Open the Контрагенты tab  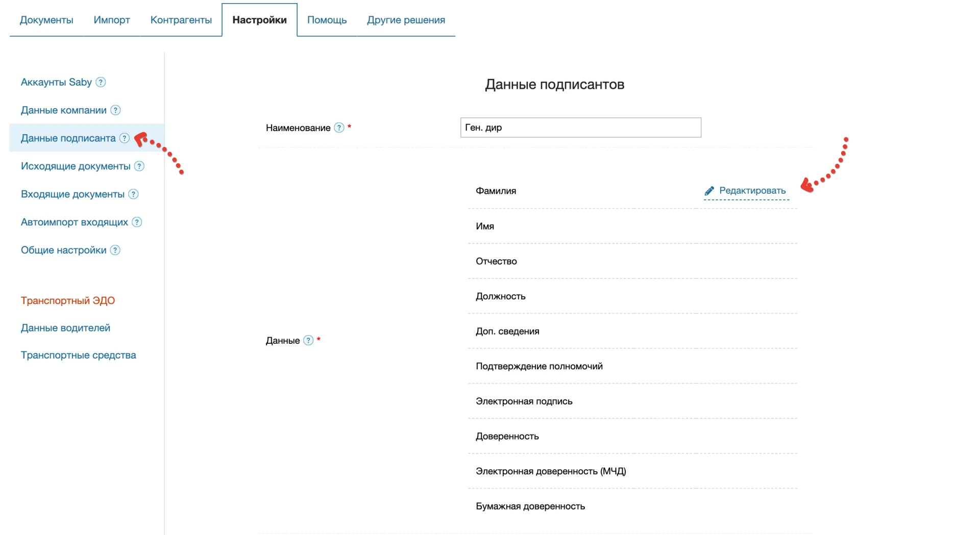[181, 20]
